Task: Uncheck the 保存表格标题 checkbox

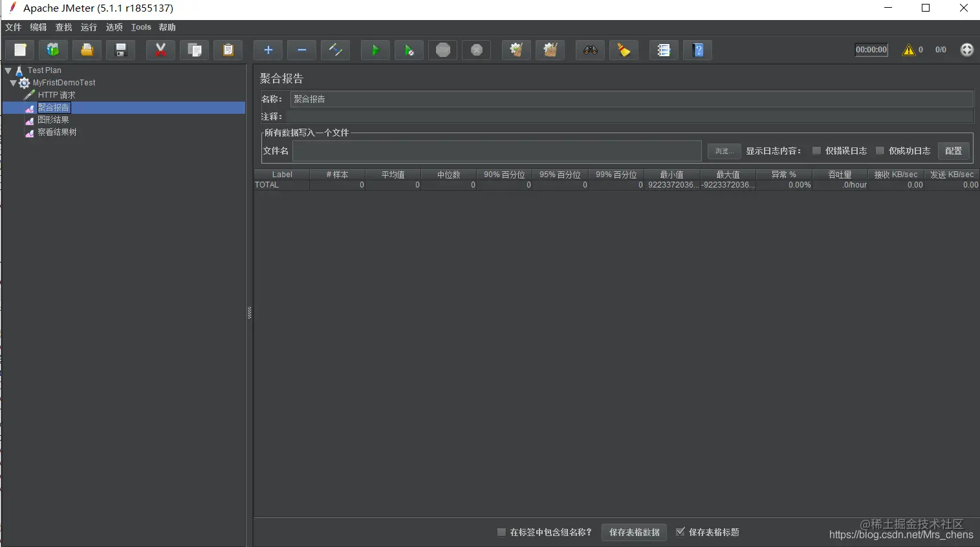Action: point(680,532)
